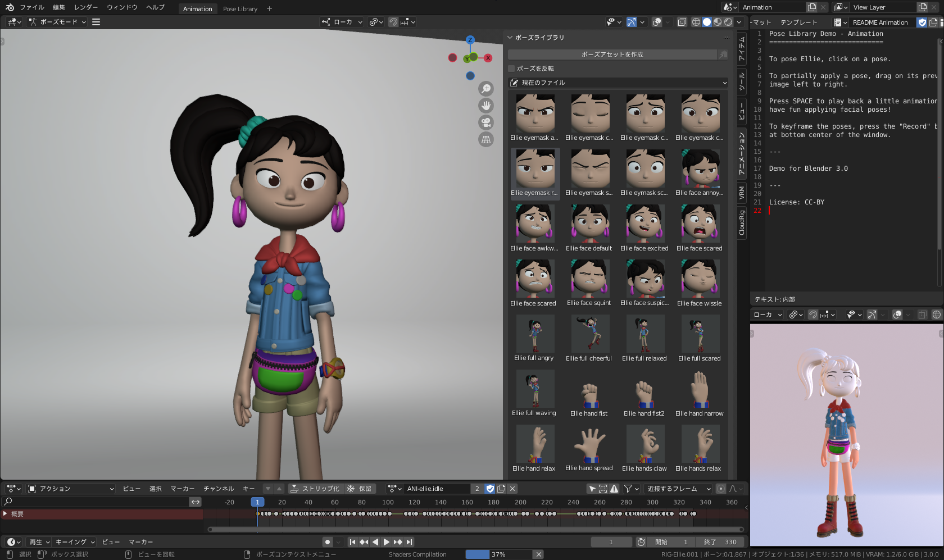944x560 pixels.
Task: Open the テンプレート menu in text editor
Action: (x=798, y=22)
